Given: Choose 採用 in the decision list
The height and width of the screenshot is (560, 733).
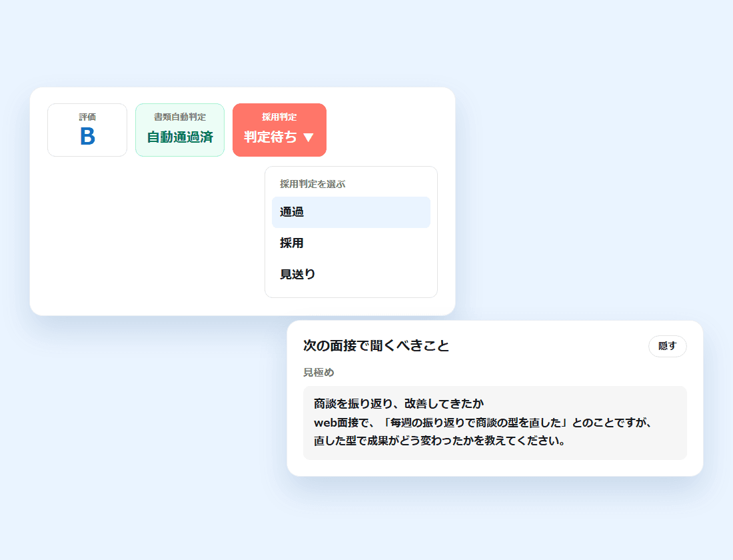Looking at the screenshot, I should pos(351,243).
